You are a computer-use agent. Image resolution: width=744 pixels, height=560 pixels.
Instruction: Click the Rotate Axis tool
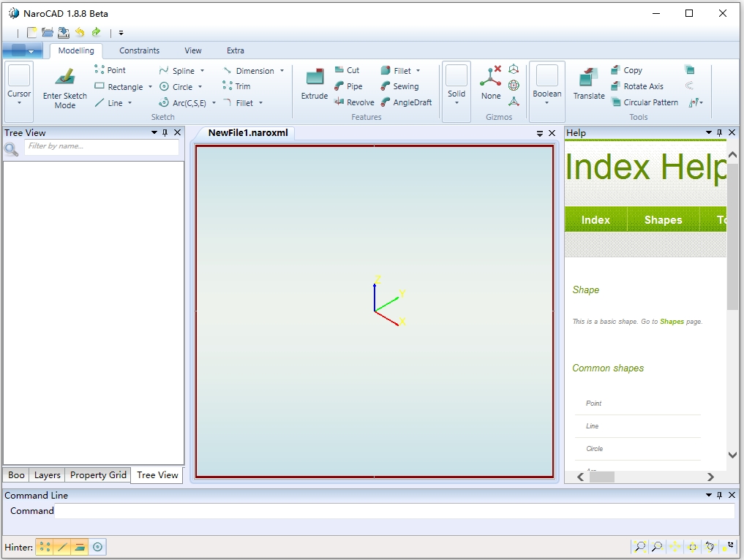pos(636,86)
